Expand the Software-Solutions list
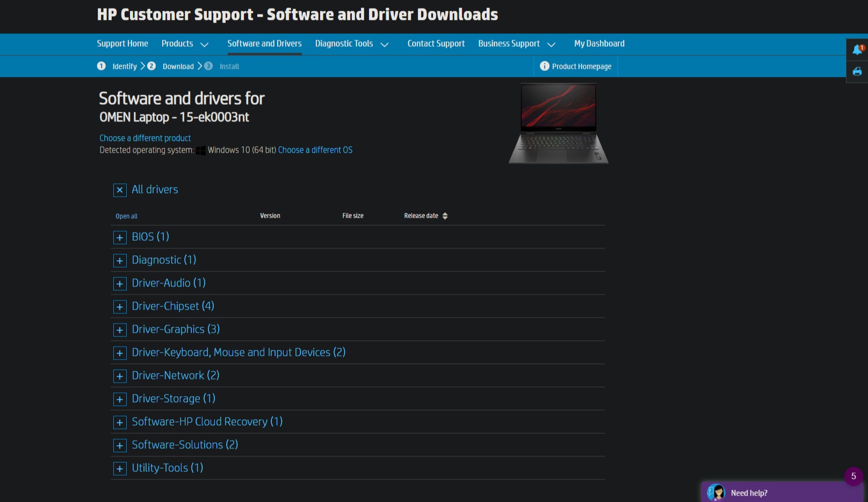 pyautogui.click(x=120, y=446)
